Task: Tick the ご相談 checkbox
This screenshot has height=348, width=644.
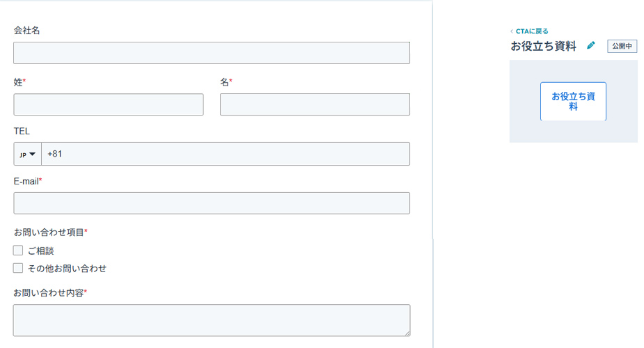Action: pyautogui.click(x=18, y=251)
